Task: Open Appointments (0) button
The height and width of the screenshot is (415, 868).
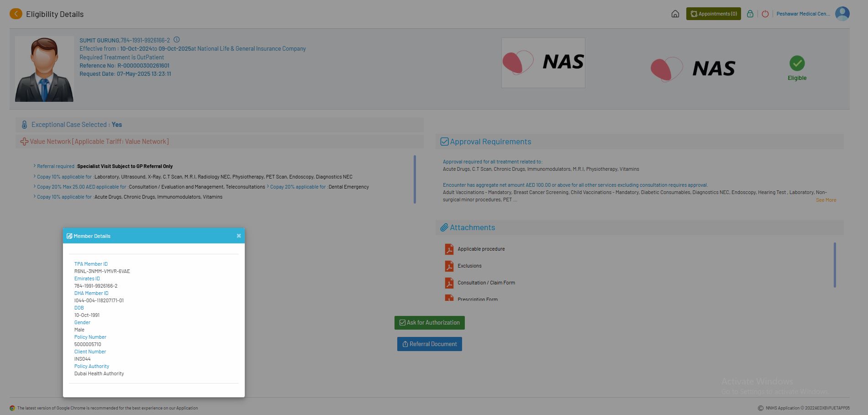Action: pyautogui.click(x=713, y=14)
